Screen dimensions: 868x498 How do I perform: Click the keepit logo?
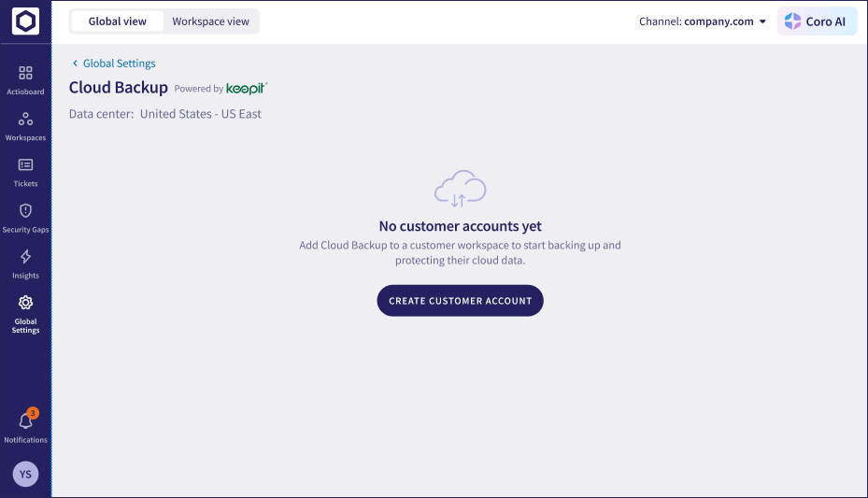[247, 89]
